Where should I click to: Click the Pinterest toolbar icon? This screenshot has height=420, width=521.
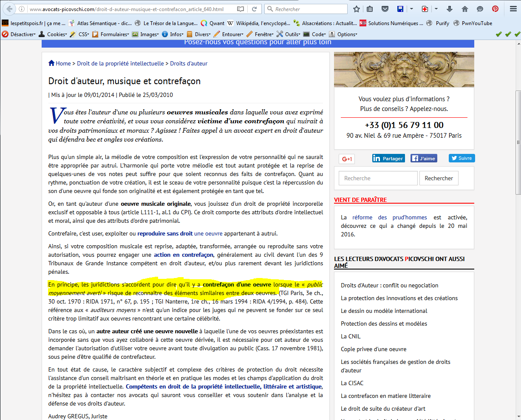point(495,9)
